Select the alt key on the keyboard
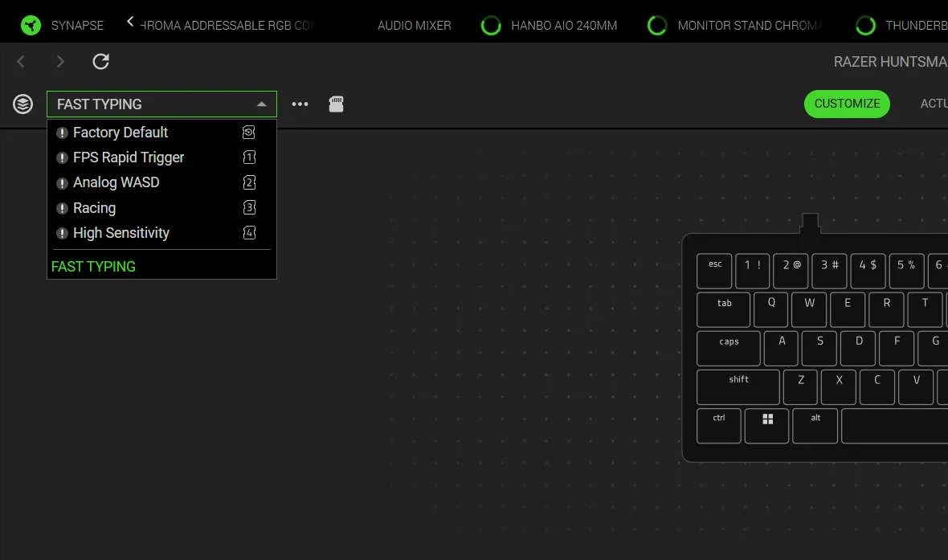 815,426
